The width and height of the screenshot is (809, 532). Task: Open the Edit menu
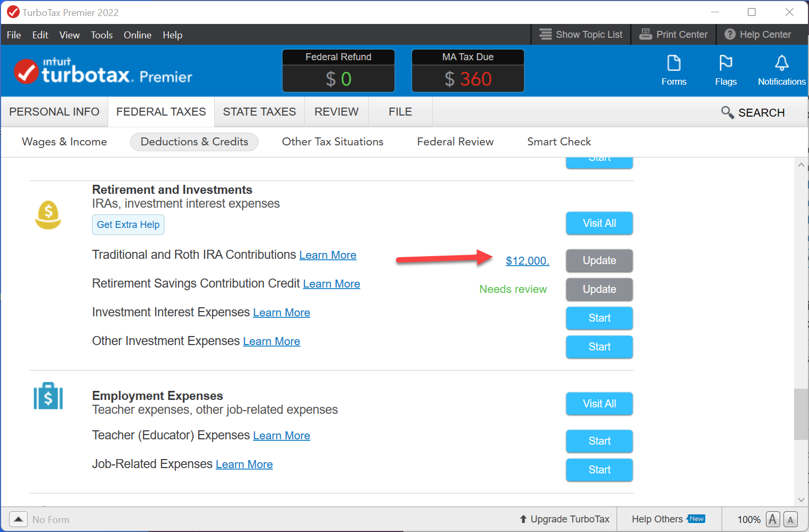point(40,35)
